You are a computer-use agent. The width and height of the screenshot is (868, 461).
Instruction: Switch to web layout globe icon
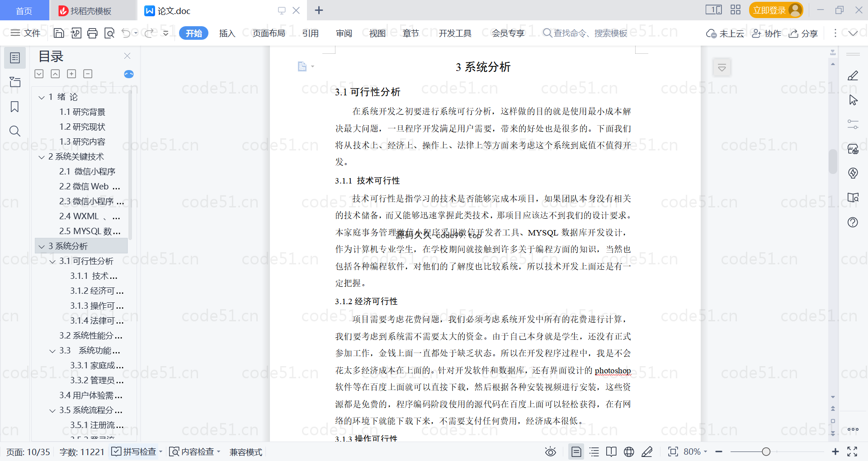[629, 452]
